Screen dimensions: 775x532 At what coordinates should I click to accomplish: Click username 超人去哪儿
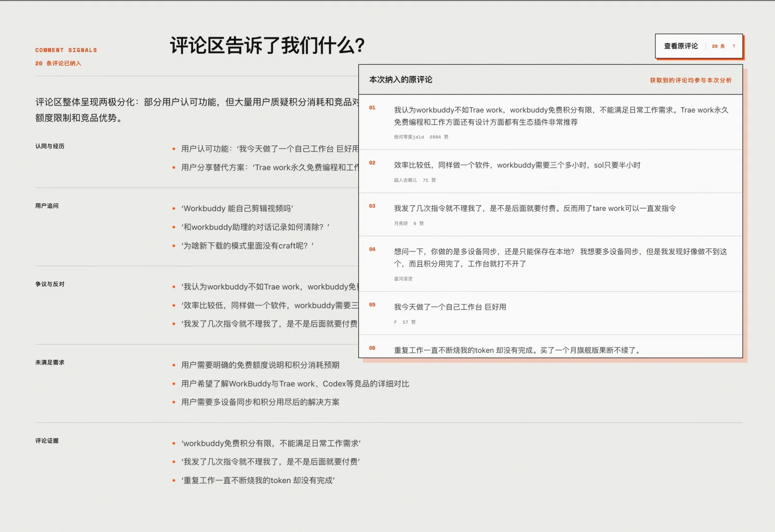(x=405, y=180)
